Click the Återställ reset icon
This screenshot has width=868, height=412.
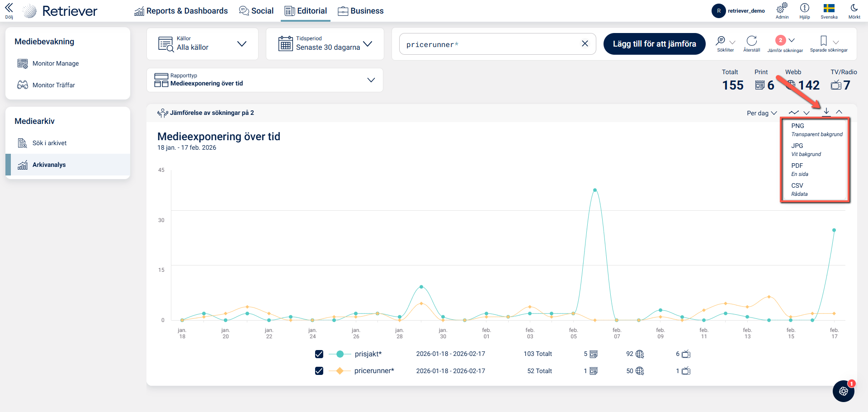click(x=751, y=41)
